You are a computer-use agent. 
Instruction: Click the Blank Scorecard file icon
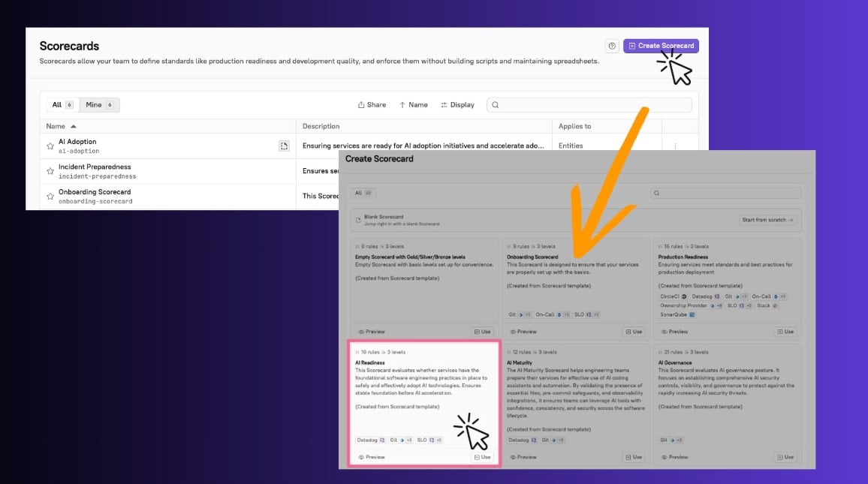pyautogui.click(x=358, y=220)
